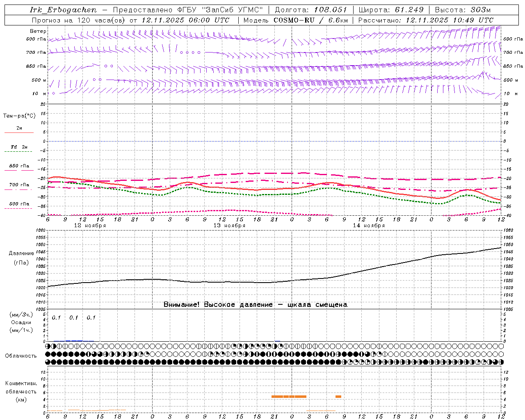Click the 'Конвективн.' convective cloud label

pos(21,383)
